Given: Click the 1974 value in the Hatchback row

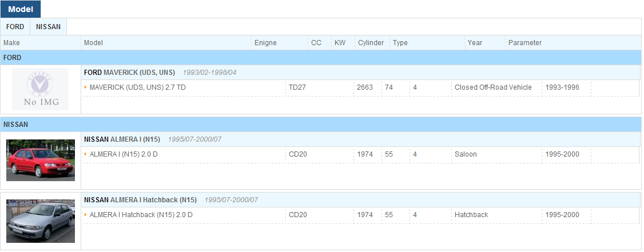Looking at the screenshot, I should [365, 215].
